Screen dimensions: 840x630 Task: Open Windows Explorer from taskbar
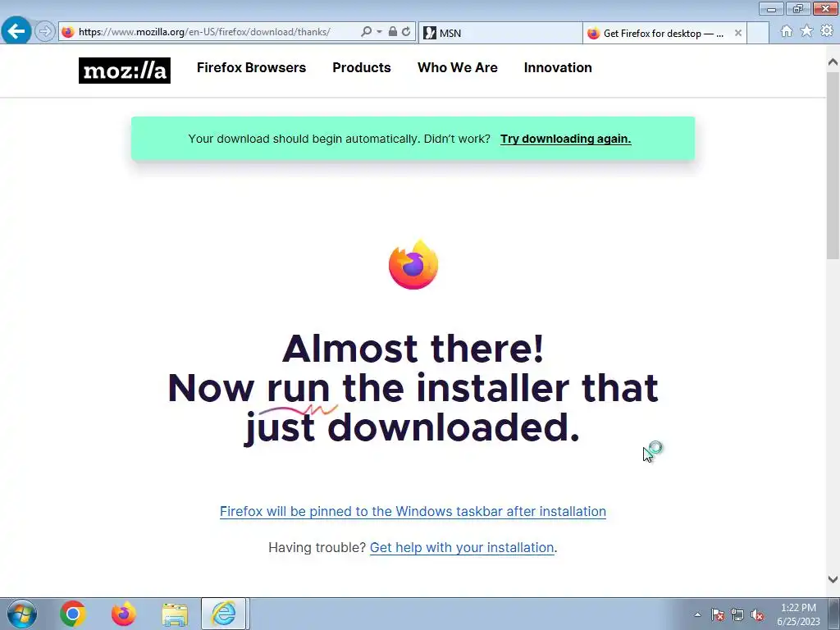175,614
